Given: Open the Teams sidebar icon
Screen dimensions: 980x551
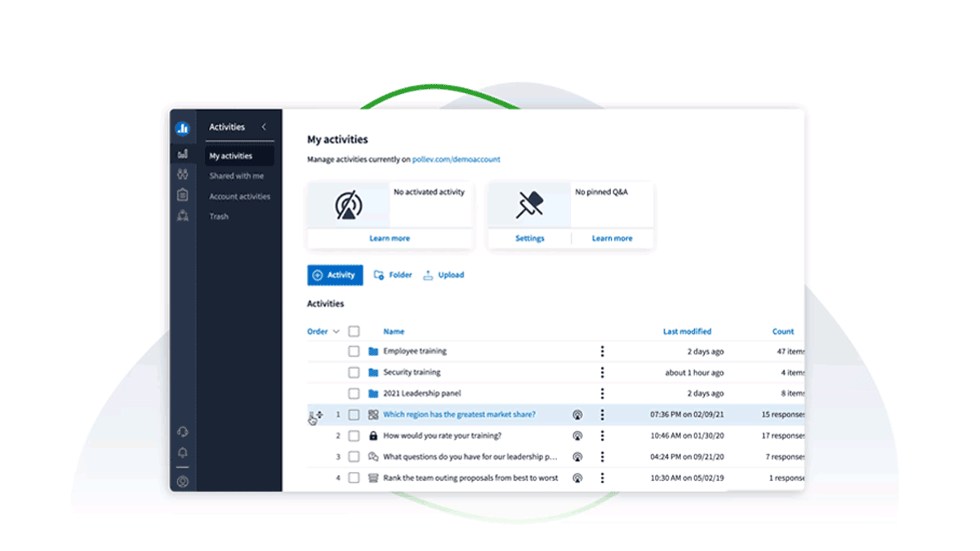Looking at the screenshot, I should [x=182, y=216].
